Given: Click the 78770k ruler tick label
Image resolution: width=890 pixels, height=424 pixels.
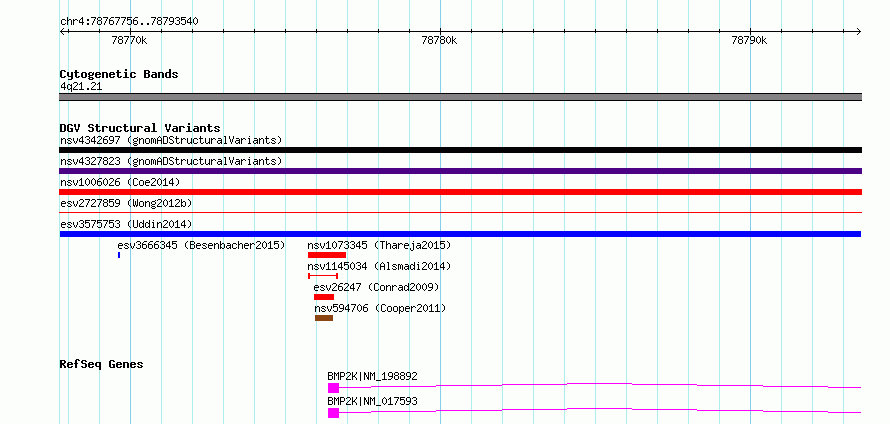Looking at the screenshot, I should coord(130,40).
